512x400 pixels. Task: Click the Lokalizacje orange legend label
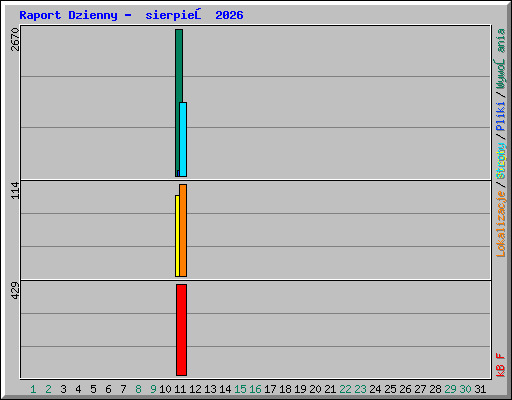point(501,224)
